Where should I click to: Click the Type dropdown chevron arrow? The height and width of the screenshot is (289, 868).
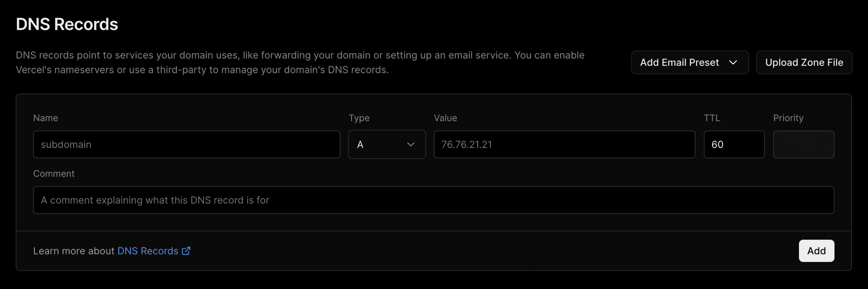(411, 144)
